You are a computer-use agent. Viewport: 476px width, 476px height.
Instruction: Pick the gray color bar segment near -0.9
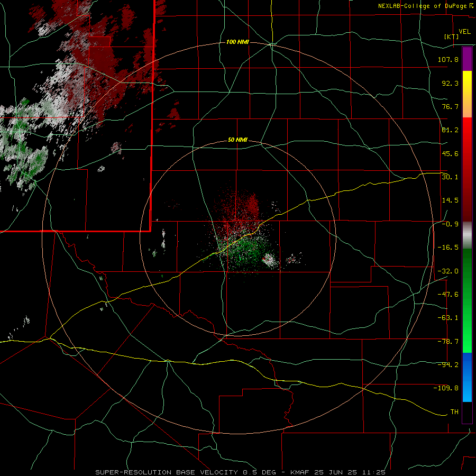467,235
